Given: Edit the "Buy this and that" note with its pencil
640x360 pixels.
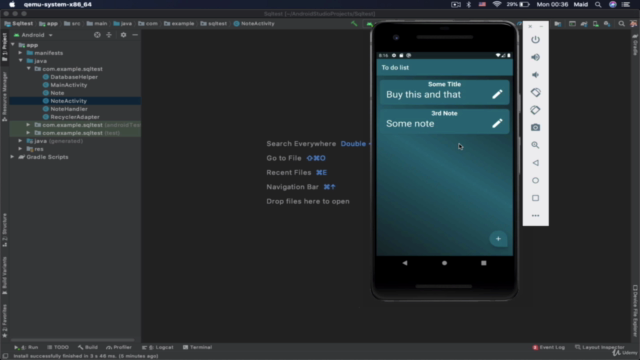Looking at the screenshot, I should (497, 94).
